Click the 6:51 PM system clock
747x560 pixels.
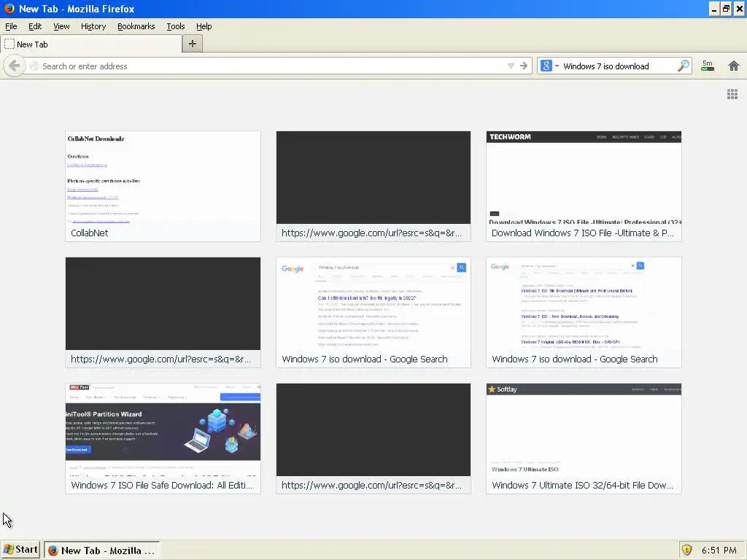[719, 550]
